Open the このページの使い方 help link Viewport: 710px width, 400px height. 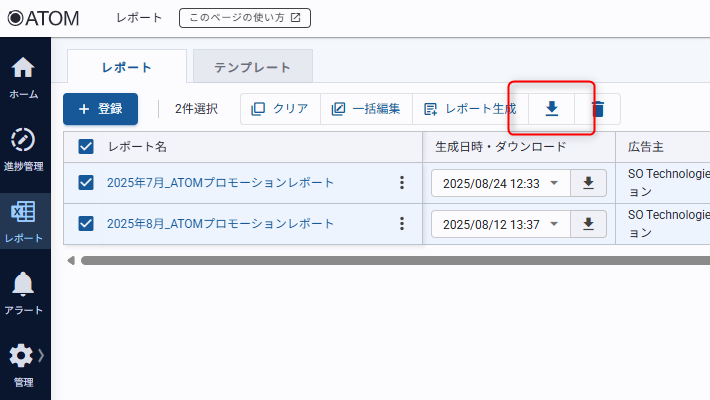(245, 17)
